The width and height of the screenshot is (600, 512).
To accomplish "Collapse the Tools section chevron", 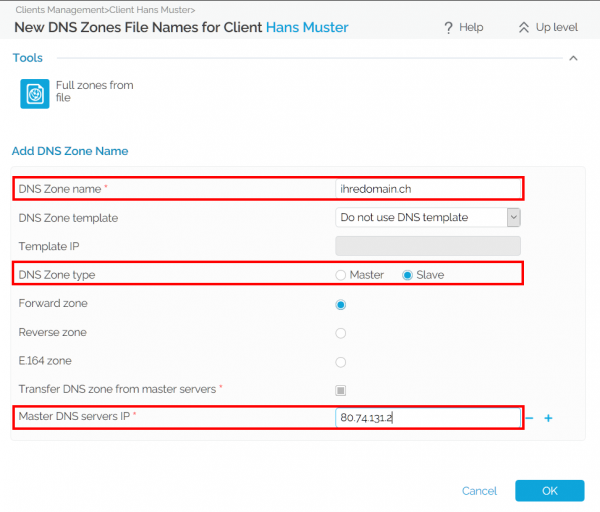I will click(x=573, y=59).
